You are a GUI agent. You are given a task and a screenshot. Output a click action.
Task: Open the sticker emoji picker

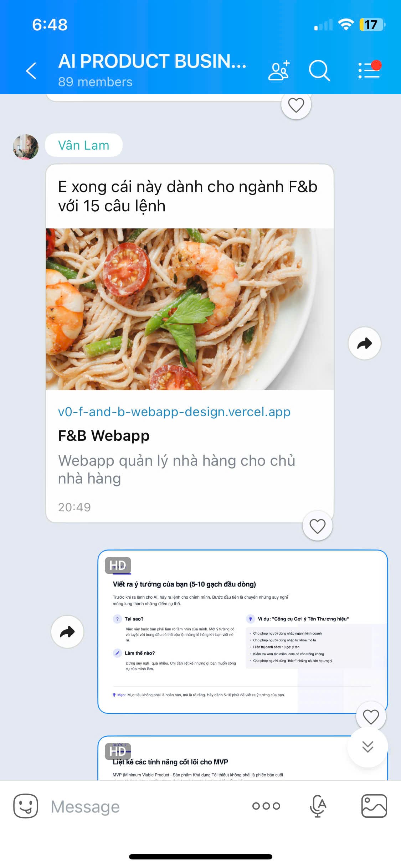(x=26, y=806)
